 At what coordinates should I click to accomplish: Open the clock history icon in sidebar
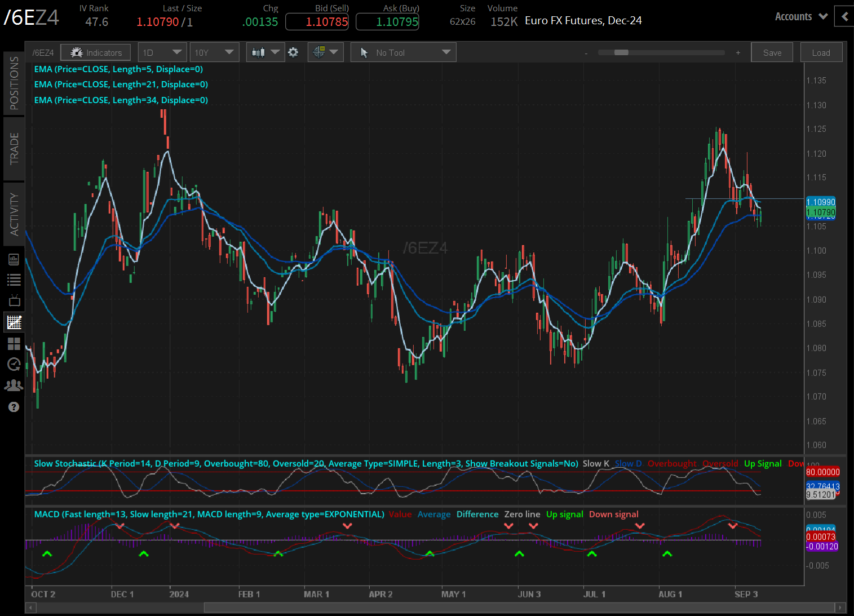coord(14,364)
